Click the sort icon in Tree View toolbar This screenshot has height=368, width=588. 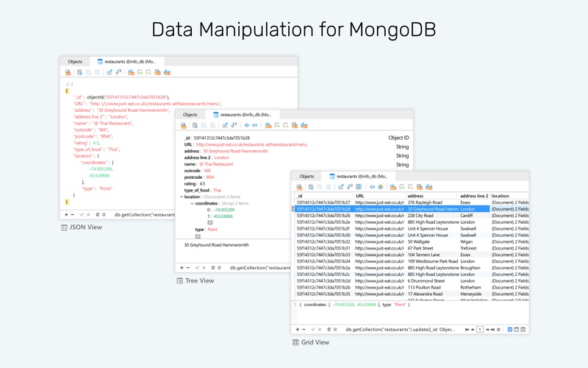tap(234, 125)
